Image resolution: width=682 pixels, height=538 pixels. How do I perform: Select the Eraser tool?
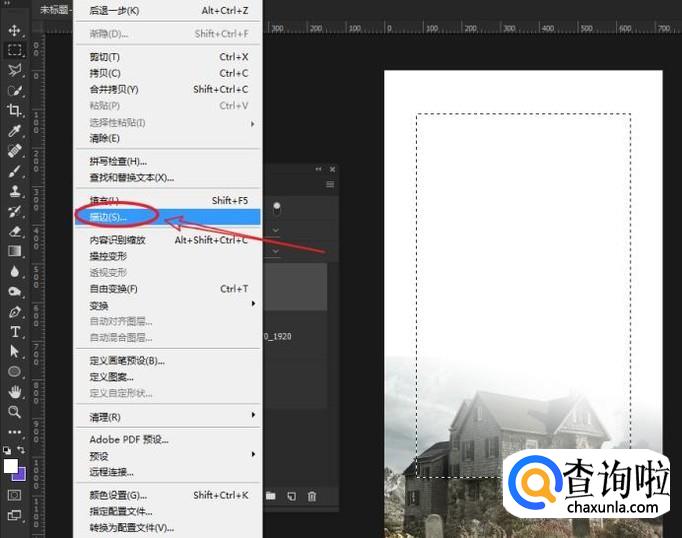[14, 231]
